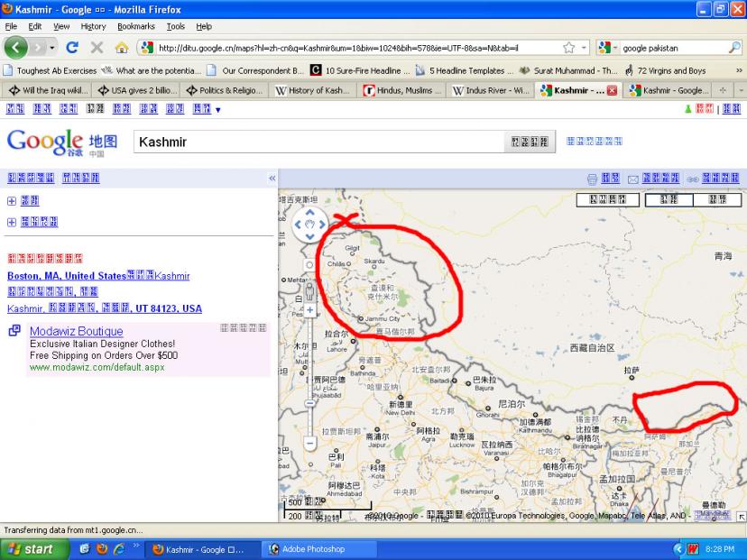Close the active Kashmir tab

[x=613, y=90]
